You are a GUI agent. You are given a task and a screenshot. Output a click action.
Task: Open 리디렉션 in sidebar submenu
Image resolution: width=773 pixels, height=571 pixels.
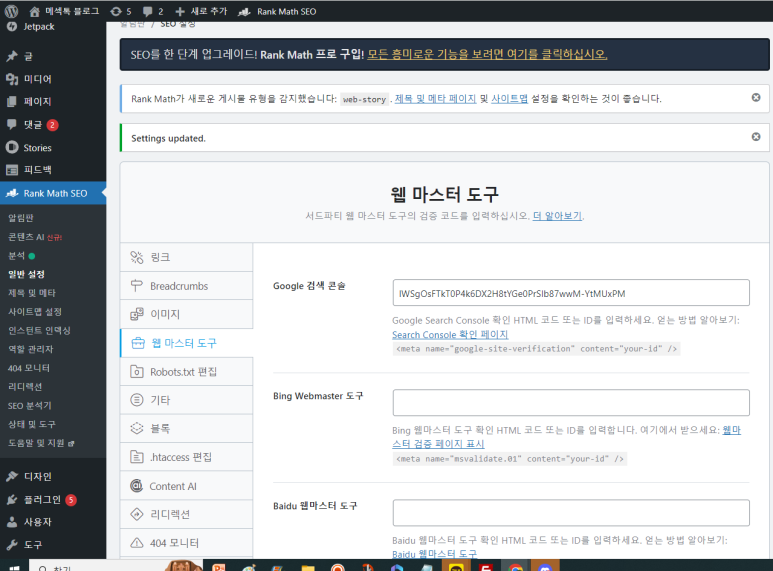coord(25,387)
